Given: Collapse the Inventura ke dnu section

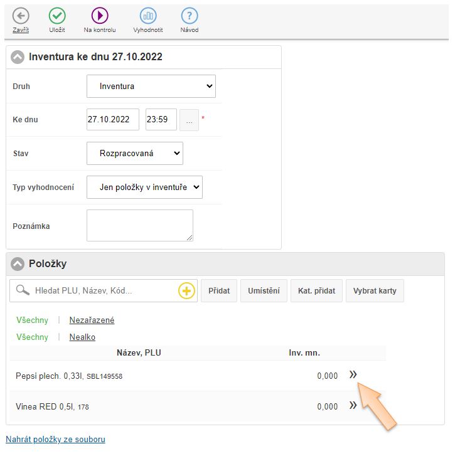Looking at the screenshot, I should click(18, 57).
